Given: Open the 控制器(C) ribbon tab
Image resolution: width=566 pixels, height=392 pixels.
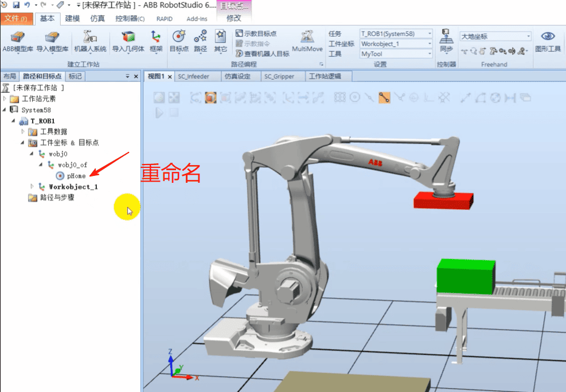Looking at the screenshot, I should (x=130, y=18).
